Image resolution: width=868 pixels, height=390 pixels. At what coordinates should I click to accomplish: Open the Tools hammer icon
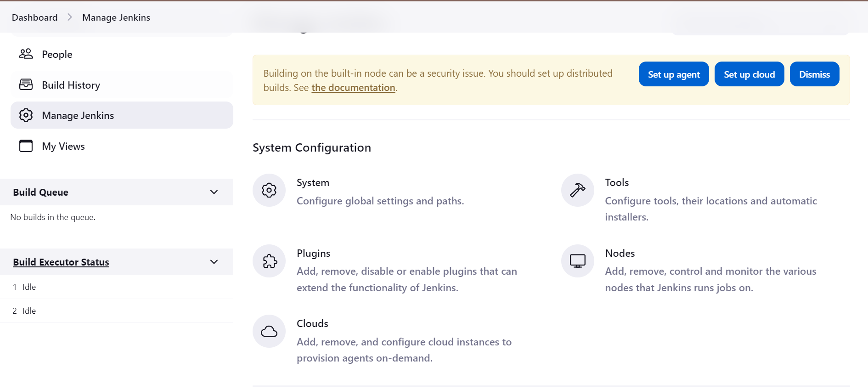pos(578,190)
